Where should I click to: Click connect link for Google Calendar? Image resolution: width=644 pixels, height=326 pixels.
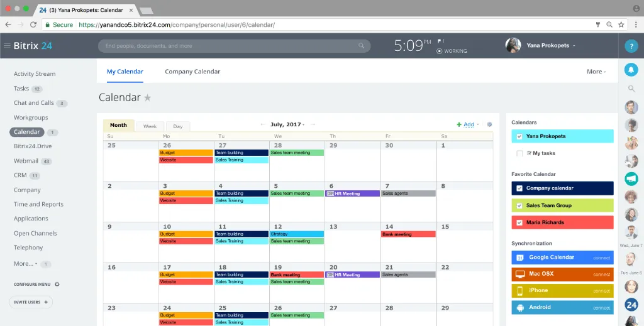coord(601,258)
